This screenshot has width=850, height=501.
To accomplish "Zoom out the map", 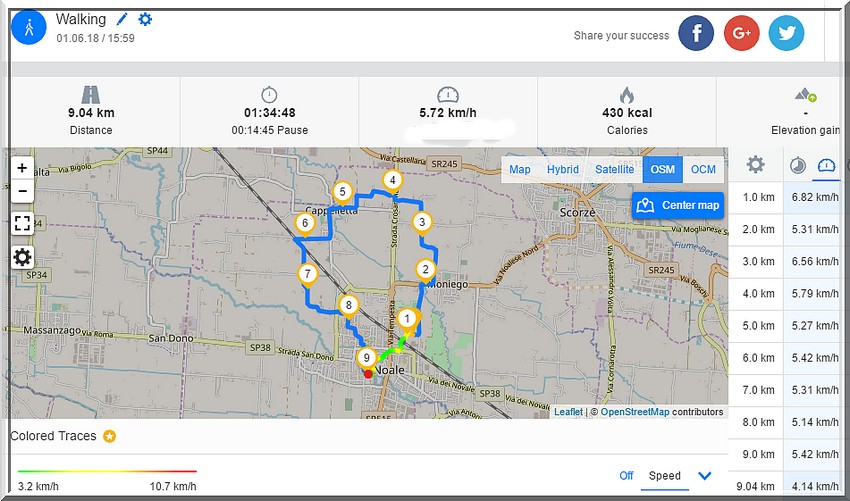I will click(x=22, y=191).
